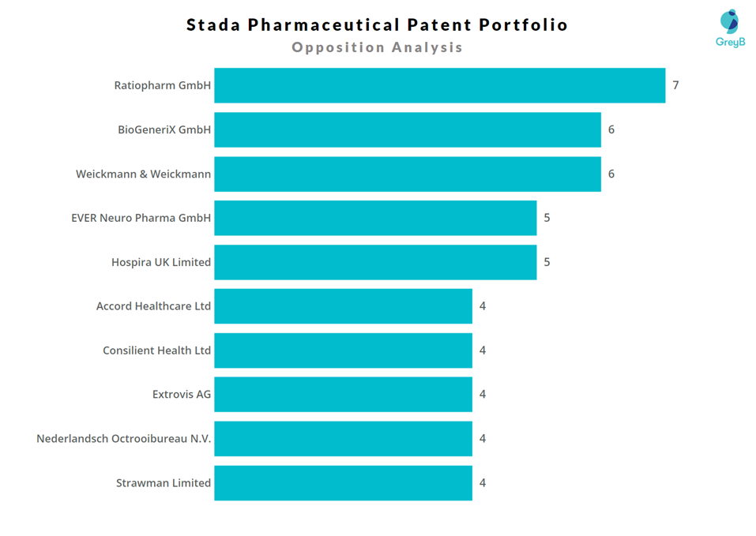Click the Opposition Analysis subtitle

[377, 47]
